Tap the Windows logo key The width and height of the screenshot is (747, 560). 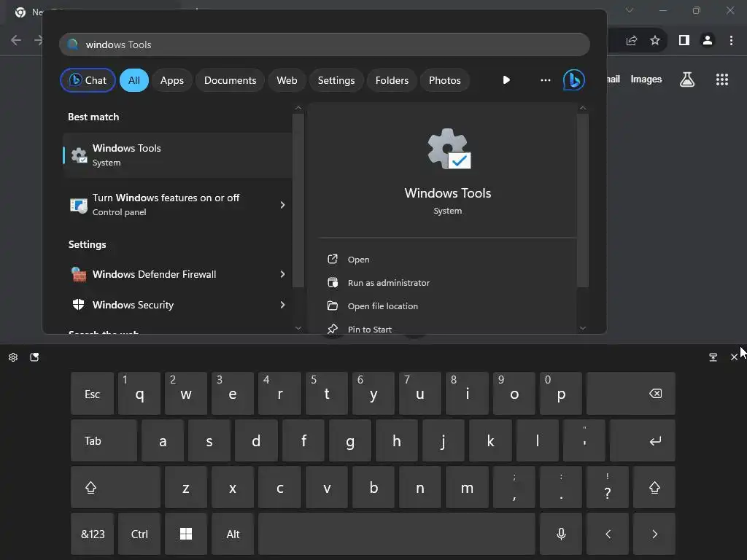coord(186,534)
